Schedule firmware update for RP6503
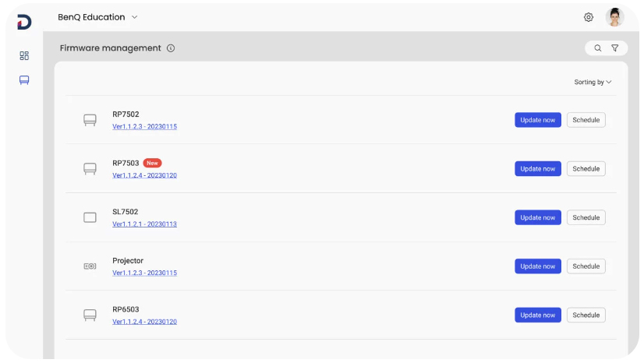This screenshot has width=644, height=363. pyautogui.click(x=586, y=315)
